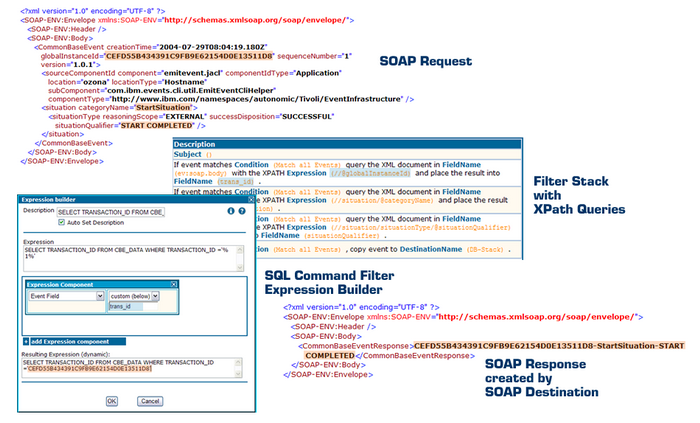
Task: Click the Cancel button
Action: (150, 401)
